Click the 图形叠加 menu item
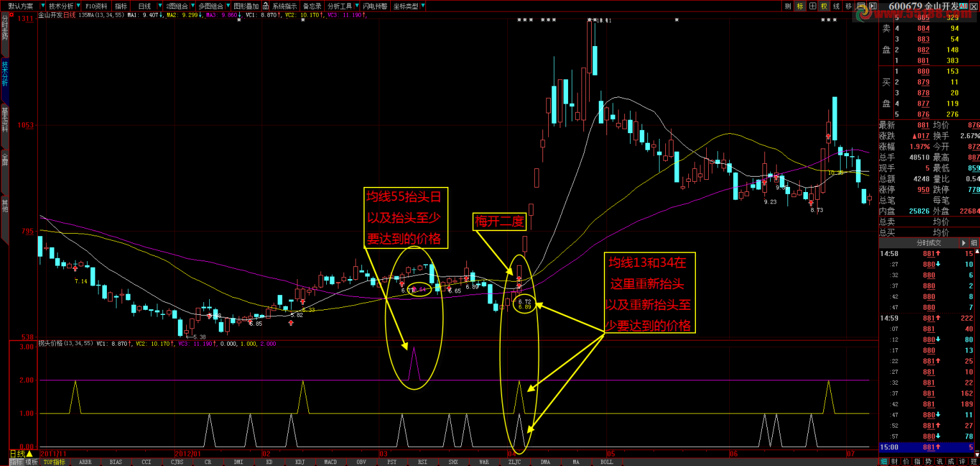 pos(246,6)
